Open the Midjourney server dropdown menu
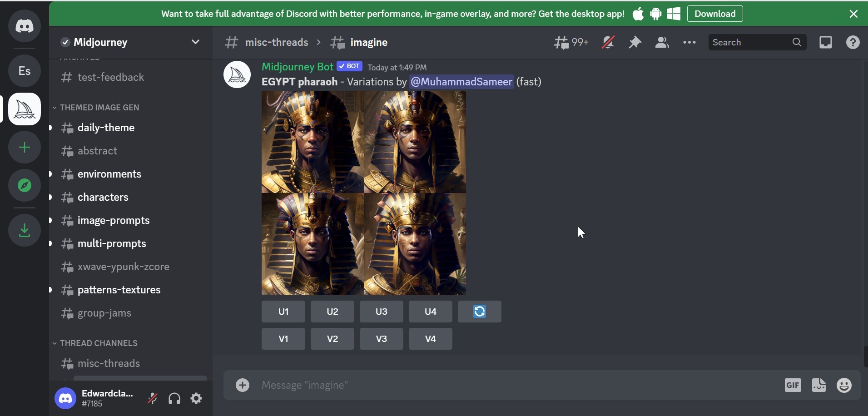The width and height of the screenshot is (868, 416). click(131, 42)
